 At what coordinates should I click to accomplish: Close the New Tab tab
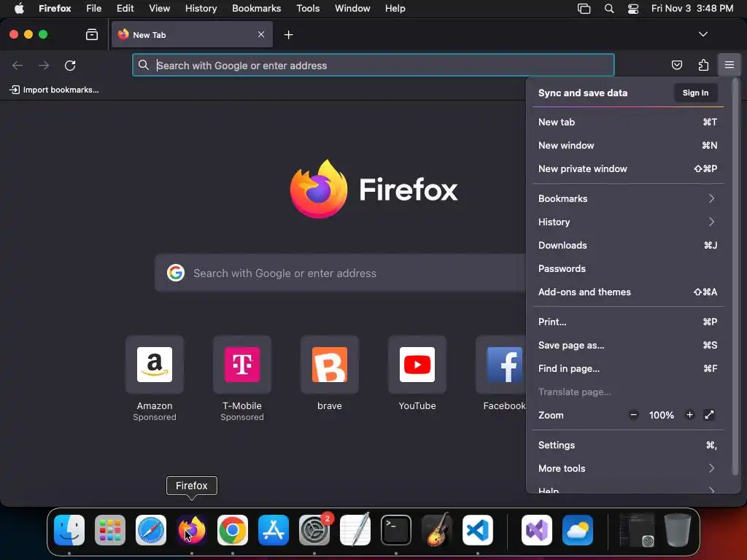(261, 34)
